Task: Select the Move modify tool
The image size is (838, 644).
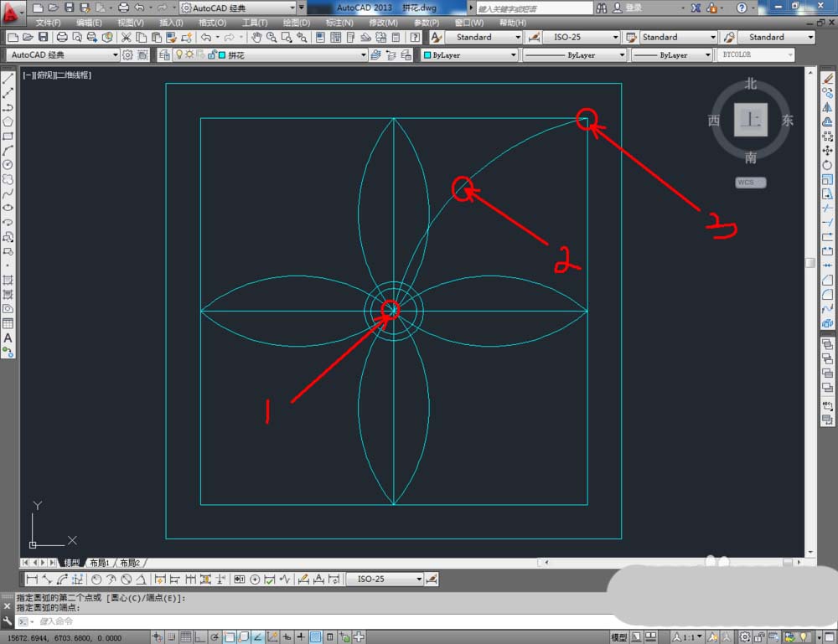Action: tap(828, 151)
